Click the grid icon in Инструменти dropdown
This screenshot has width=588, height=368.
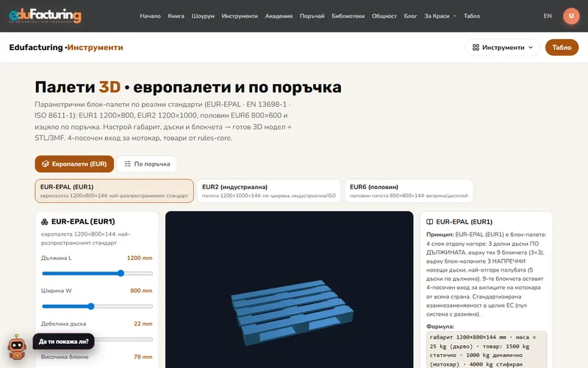tap(476, 47)
